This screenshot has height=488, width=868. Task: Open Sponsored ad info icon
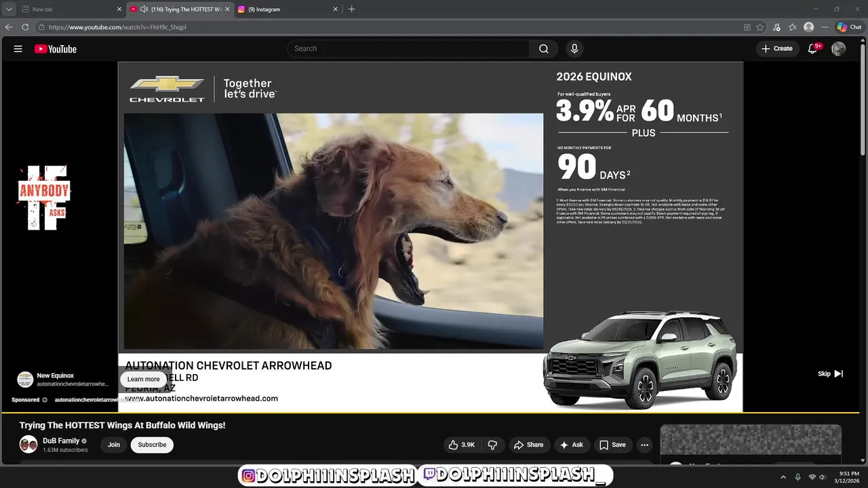45,400
